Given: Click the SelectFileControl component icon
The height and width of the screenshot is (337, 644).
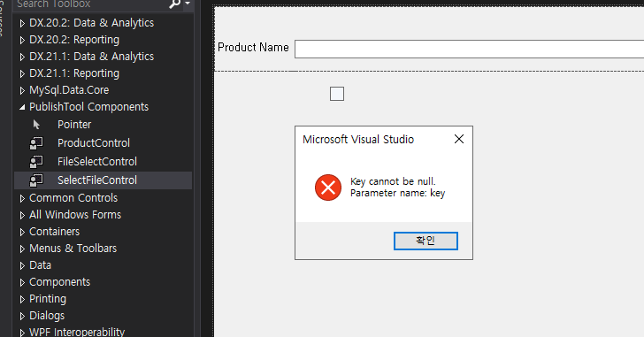Looking at the screenshot, I should (36, 180).
